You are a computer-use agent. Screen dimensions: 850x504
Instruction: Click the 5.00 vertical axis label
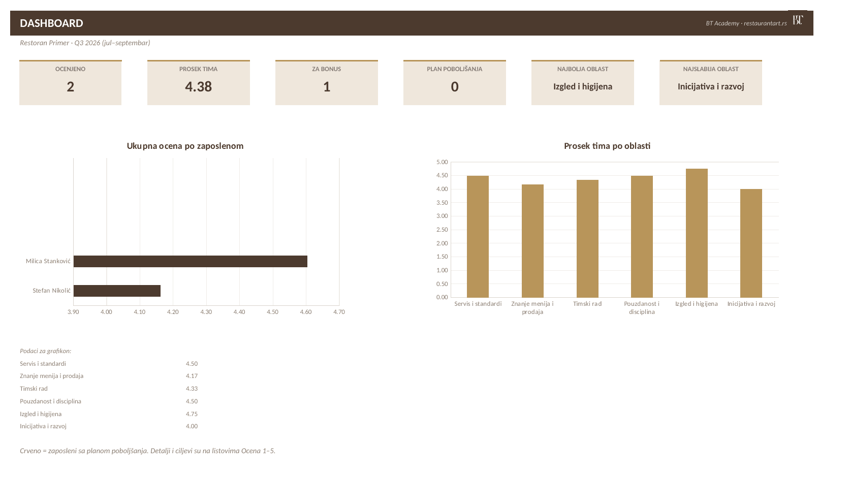(x=442, y=162)
